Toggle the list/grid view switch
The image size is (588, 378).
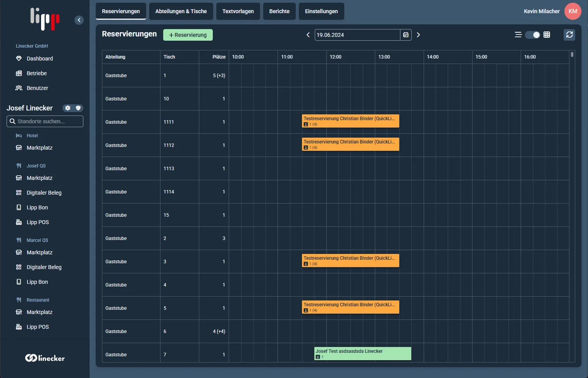533,35
